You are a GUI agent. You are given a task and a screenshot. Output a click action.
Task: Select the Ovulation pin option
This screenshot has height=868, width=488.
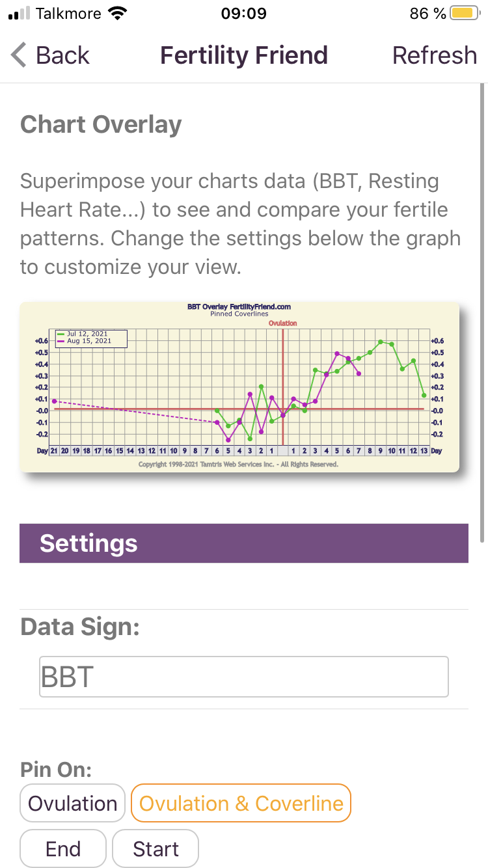(x=72, y=804)
